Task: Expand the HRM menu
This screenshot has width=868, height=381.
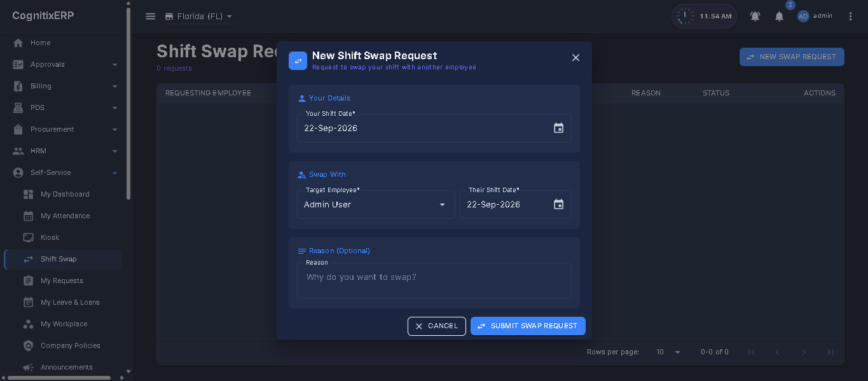Action: point(63,151)
